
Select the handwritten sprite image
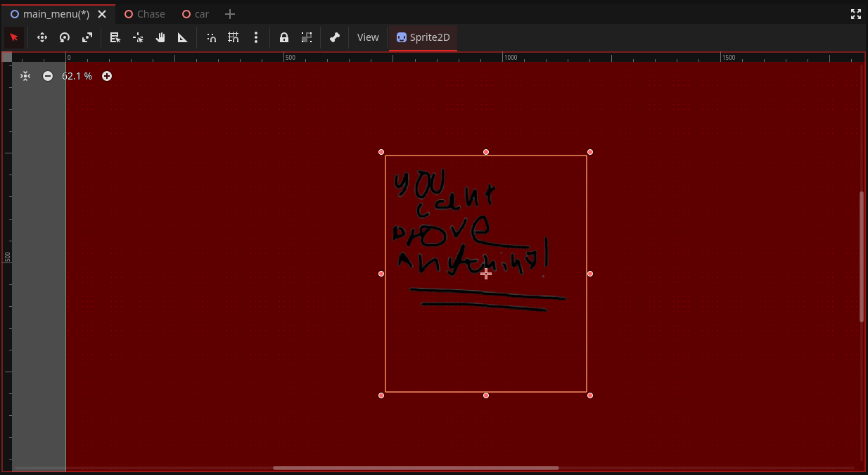click(x=486, y=274)
